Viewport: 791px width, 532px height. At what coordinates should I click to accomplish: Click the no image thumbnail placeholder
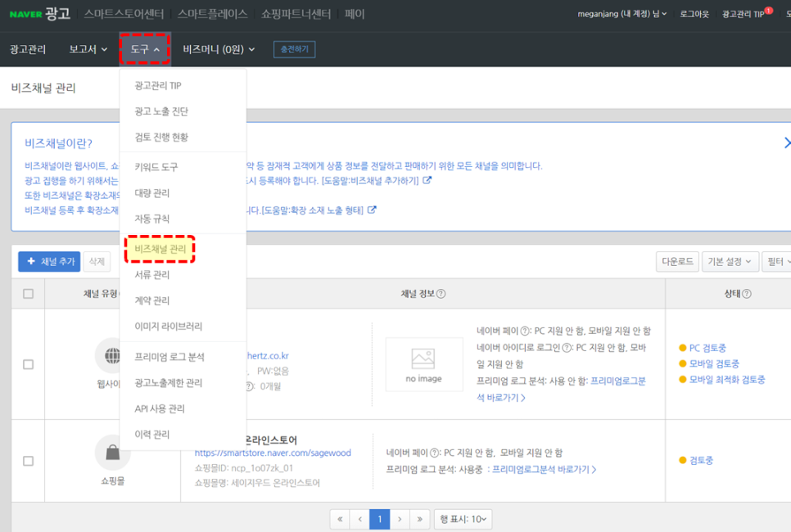pos(424,364)
